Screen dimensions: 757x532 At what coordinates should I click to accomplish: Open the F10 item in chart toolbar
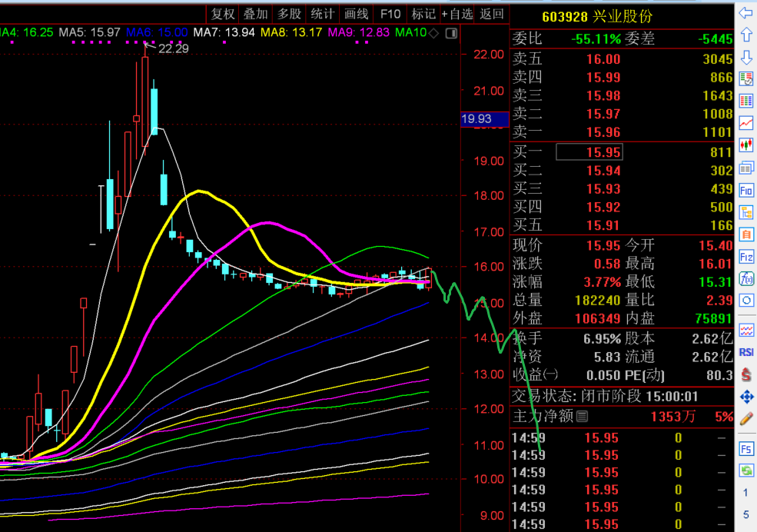390,15
